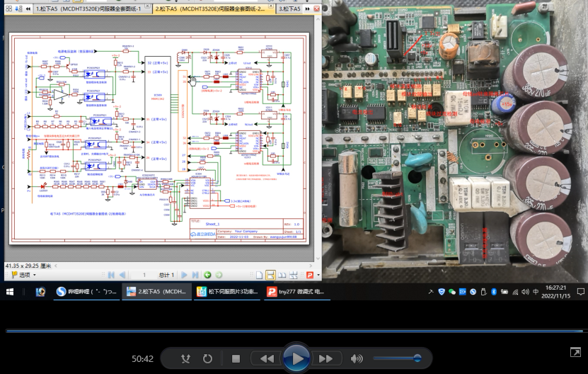
Task: Open the media player taskbar icon
Action: pyautogui.click(x=40, y=292)
